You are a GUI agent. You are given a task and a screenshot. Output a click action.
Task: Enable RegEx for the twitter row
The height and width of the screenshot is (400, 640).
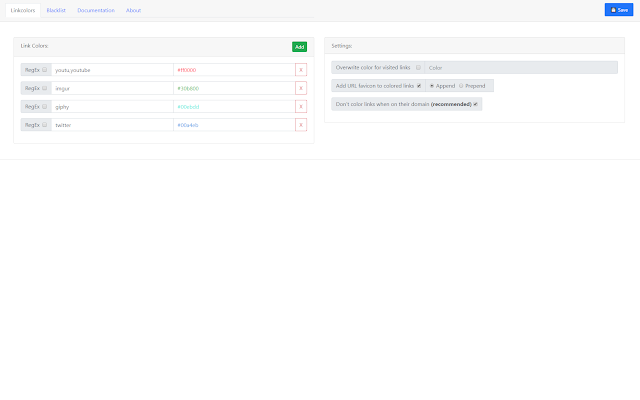pos(44,125)
